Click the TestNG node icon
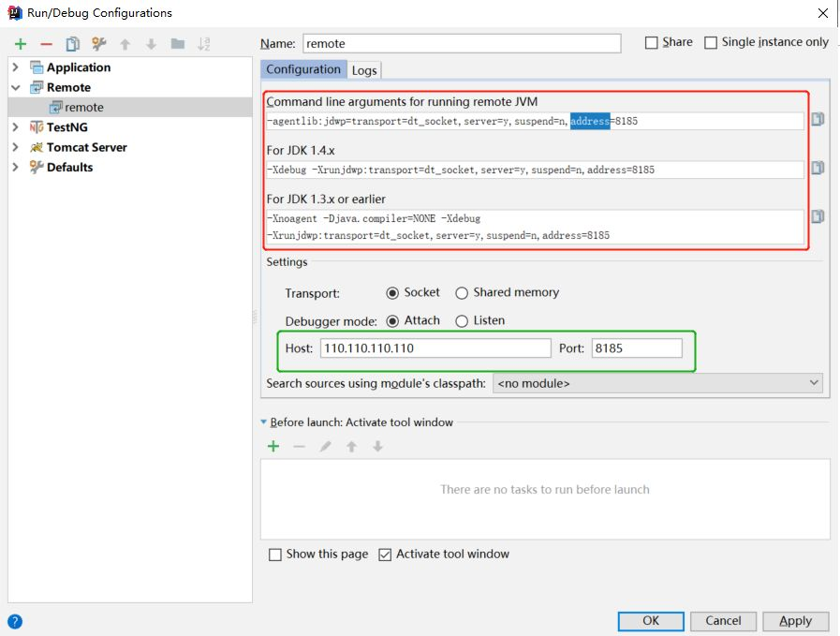Screen dimensions: 840x636 click(37, 127)
